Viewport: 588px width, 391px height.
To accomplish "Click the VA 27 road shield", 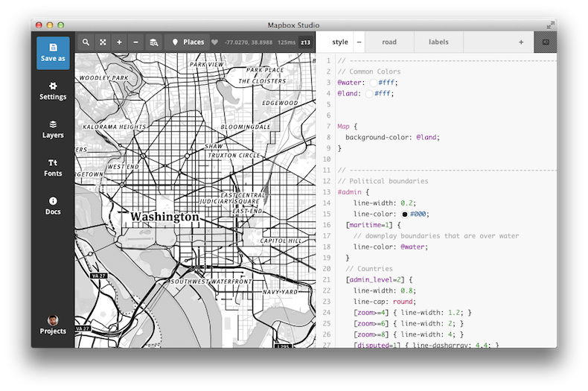I will click(x=99, y=276).
